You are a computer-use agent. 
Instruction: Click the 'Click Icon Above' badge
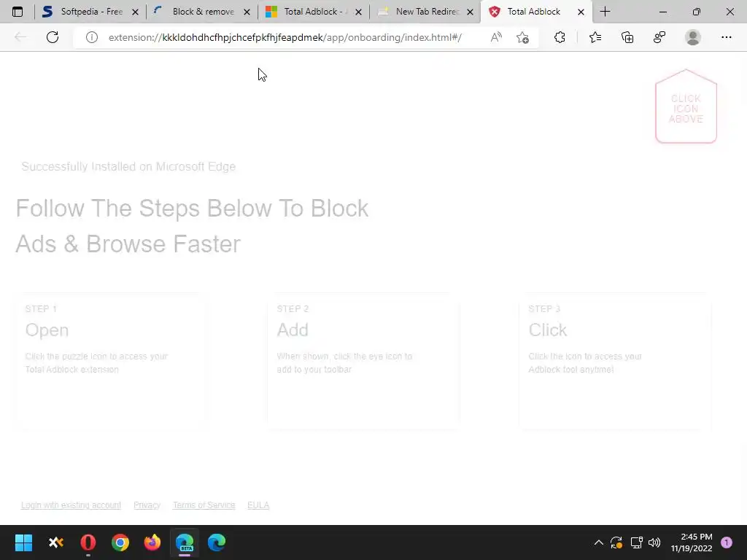686,106
